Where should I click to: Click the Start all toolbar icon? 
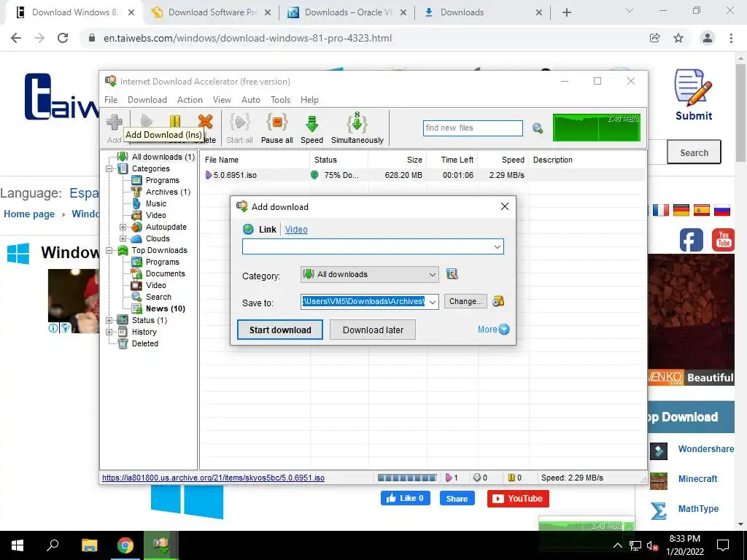(x=239, y=128)
